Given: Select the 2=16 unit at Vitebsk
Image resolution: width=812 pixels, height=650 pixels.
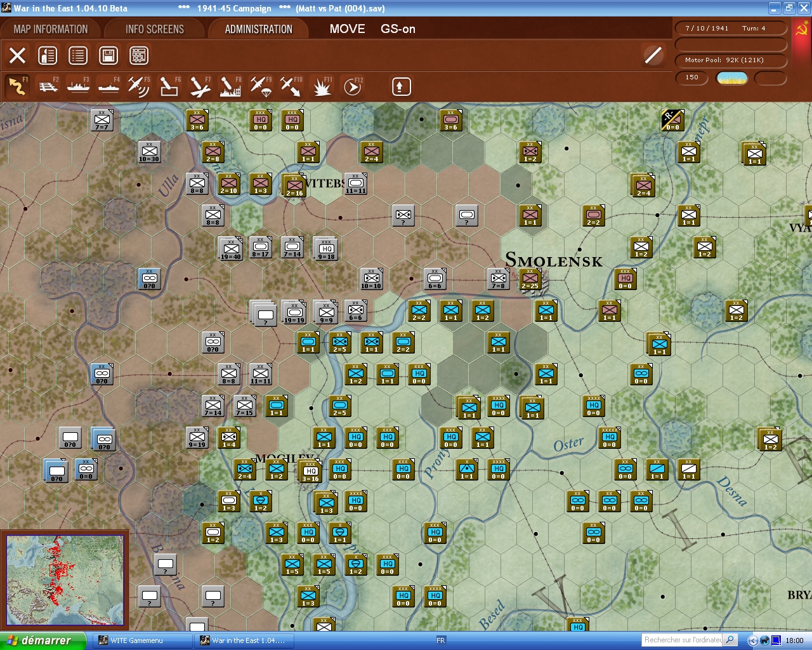Looking at the screenshot, I should click(x=294, y=185).
